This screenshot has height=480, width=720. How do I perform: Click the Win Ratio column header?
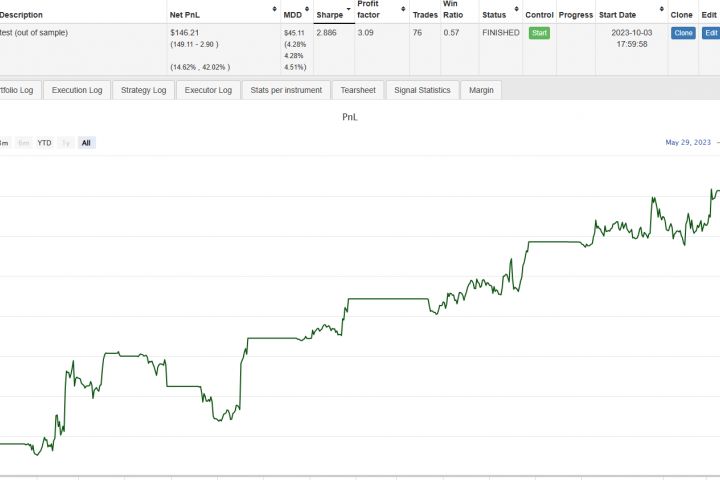coord(453,9)
